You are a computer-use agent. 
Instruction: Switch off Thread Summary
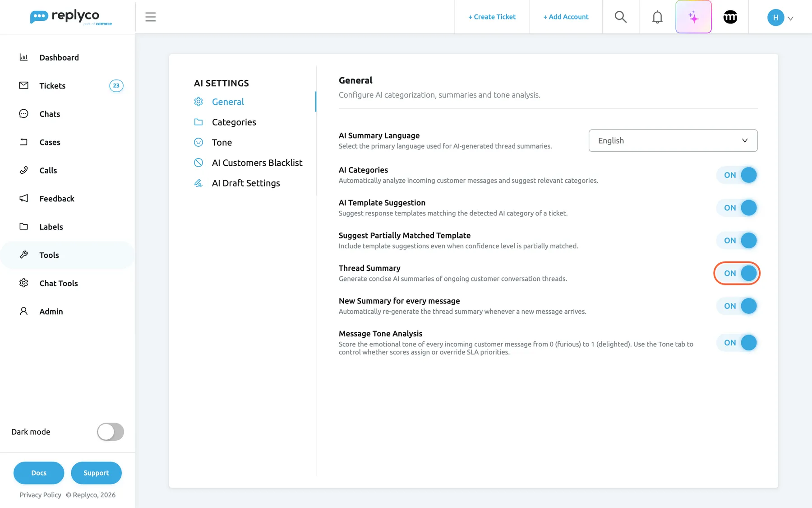(737, 273)
